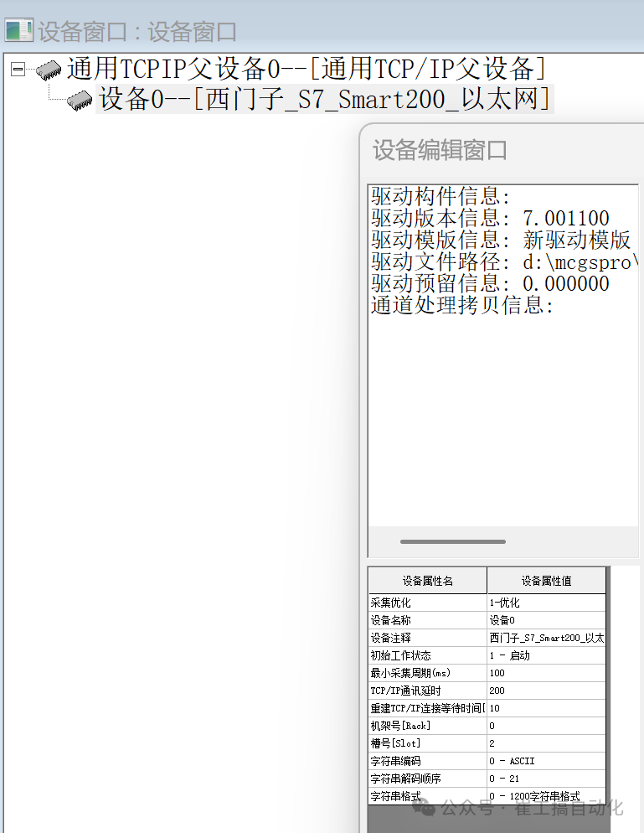Viewport: 644px width, 833px height.
Task: Click the chip icon beside 通用TCPIP父设备0
Action: point(49,70)
